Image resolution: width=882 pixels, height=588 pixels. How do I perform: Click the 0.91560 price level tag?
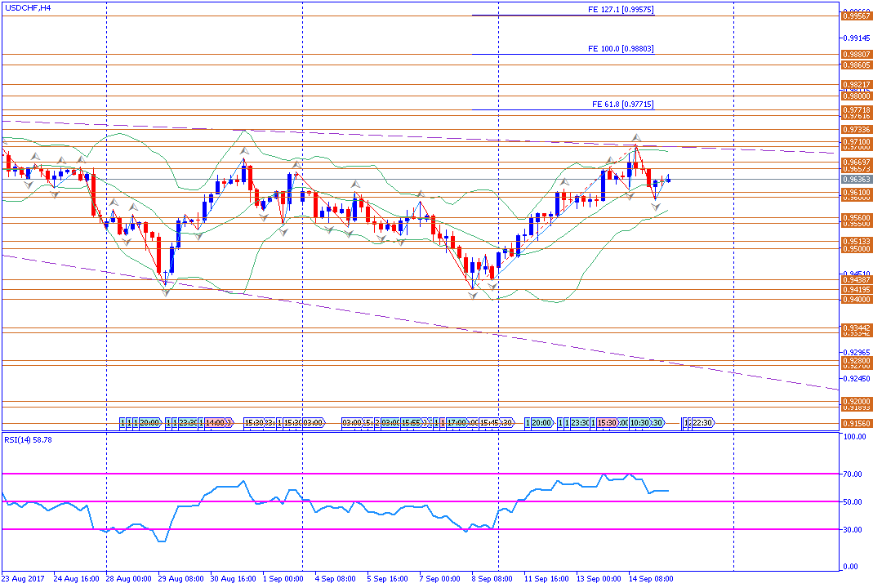pyautogui.click(x=857, y=424)
